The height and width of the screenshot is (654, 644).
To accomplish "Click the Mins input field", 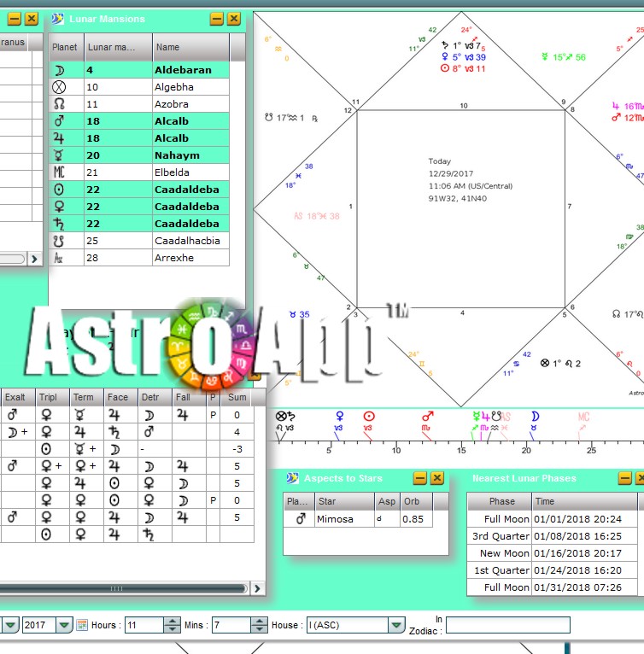I will 231,625.
